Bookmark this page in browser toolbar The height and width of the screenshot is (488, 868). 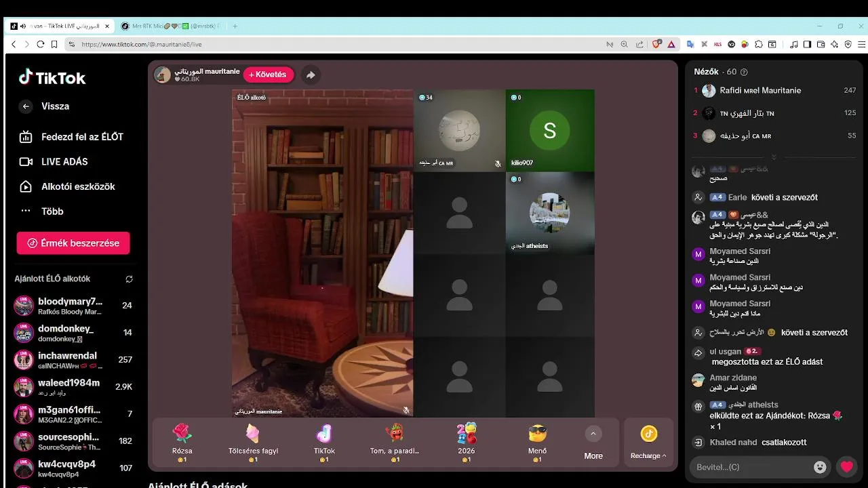pos(56,44)
